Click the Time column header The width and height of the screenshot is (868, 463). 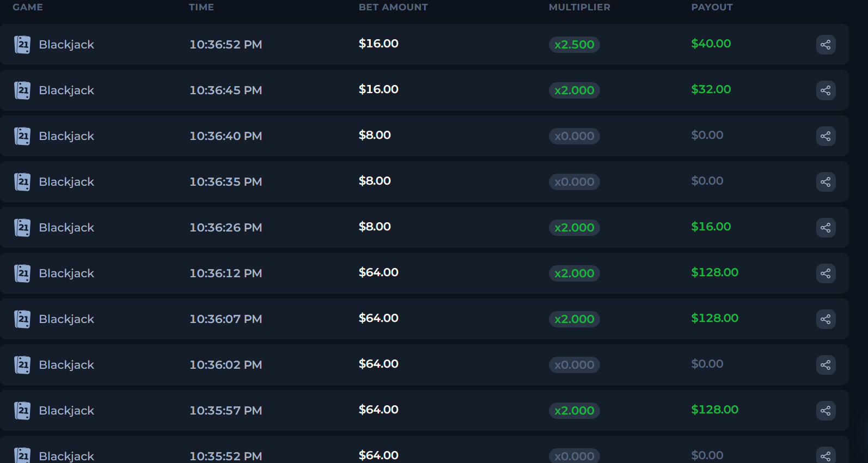[201, 7]
